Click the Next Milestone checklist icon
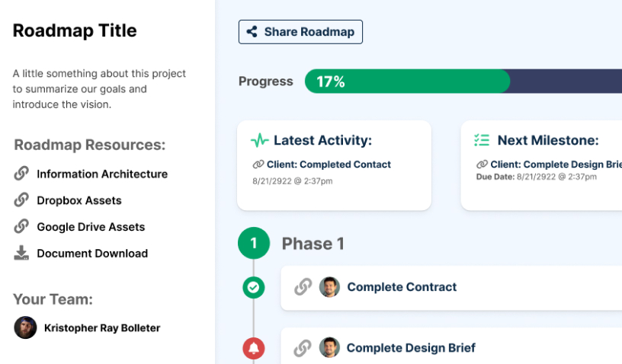Viewport: 622px width, 364px height. 482,140
